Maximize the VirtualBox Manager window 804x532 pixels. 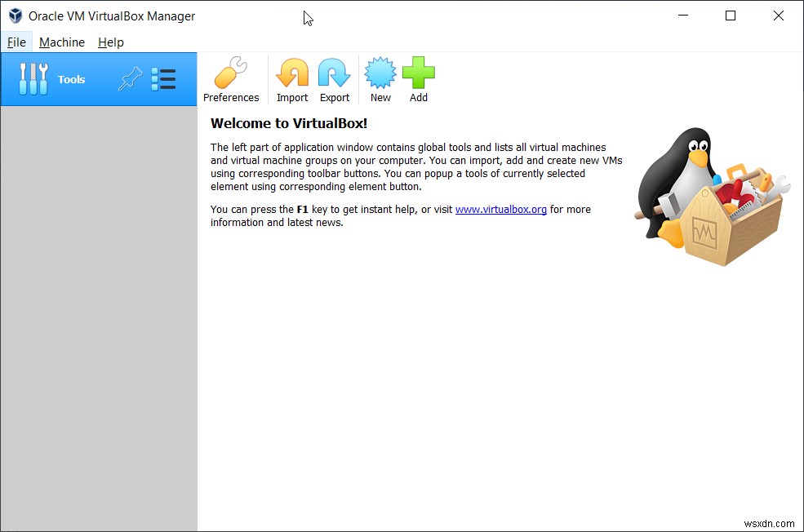(730, 16)
